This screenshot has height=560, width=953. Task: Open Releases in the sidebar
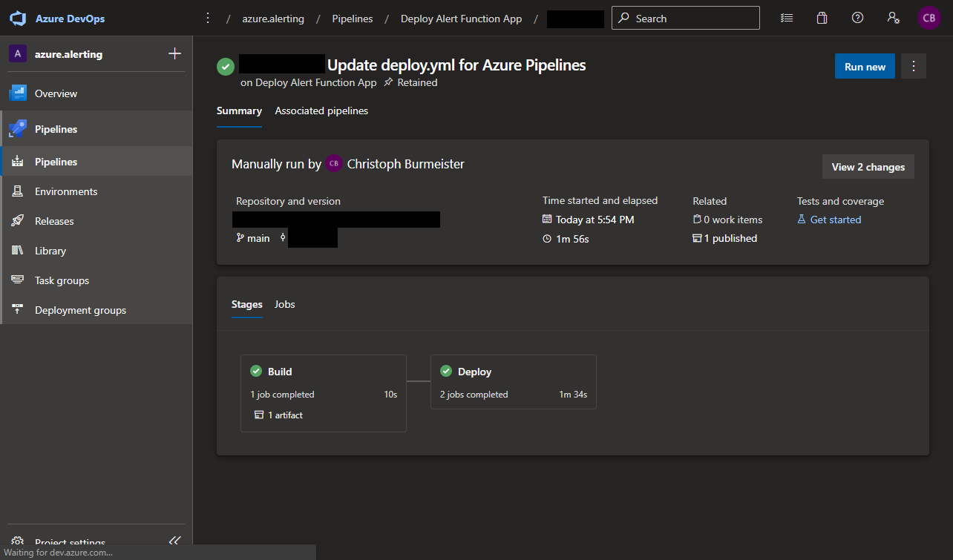coord(96,221)
